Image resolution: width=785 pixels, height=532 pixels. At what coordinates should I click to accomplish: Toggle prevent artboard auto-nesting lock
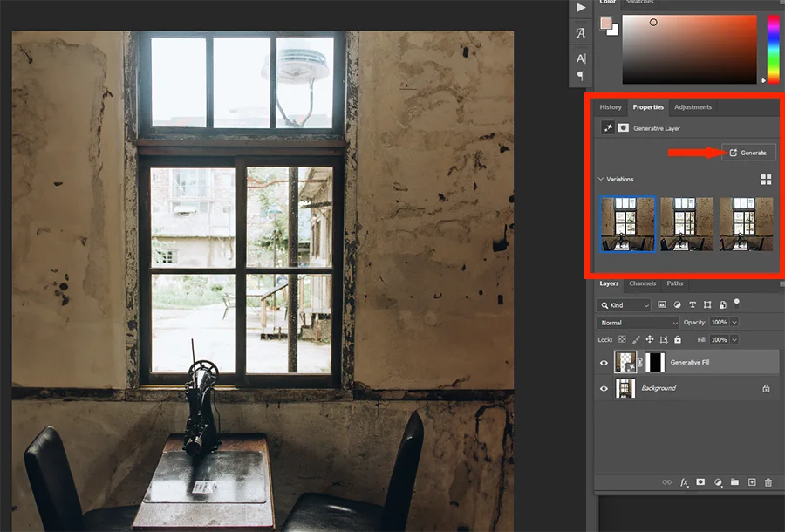pos(664,339)
